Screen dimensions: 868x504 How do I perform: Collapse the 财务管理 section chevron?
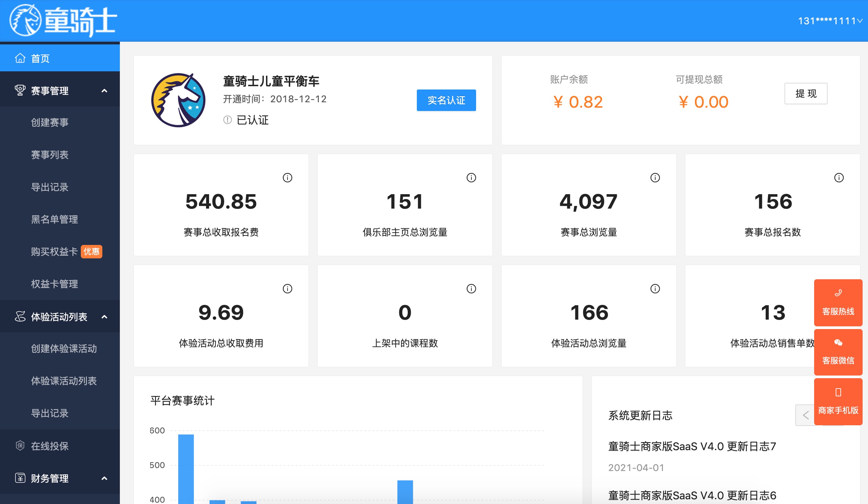104,478
